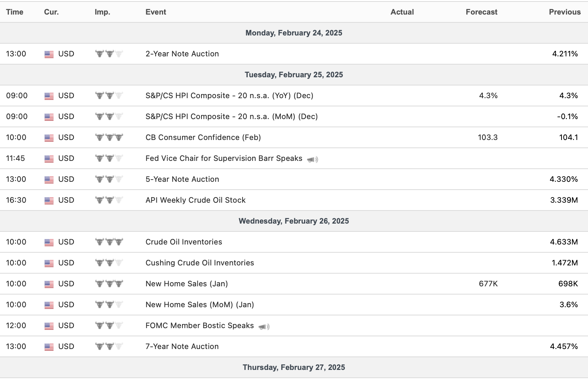
Task: Click the 677K forecast value
Action: (x=488, y=284)
